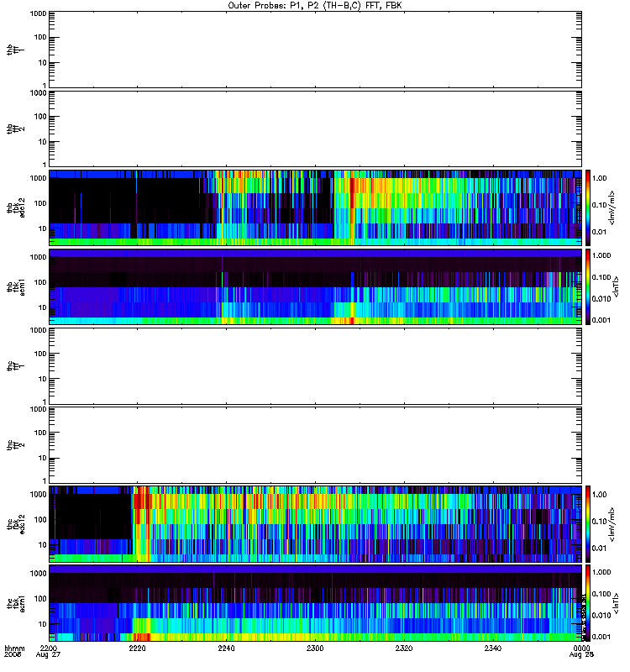Select the empty thc fff 1 panel
The image size is (630, 672).
click(x=315, y=366)
